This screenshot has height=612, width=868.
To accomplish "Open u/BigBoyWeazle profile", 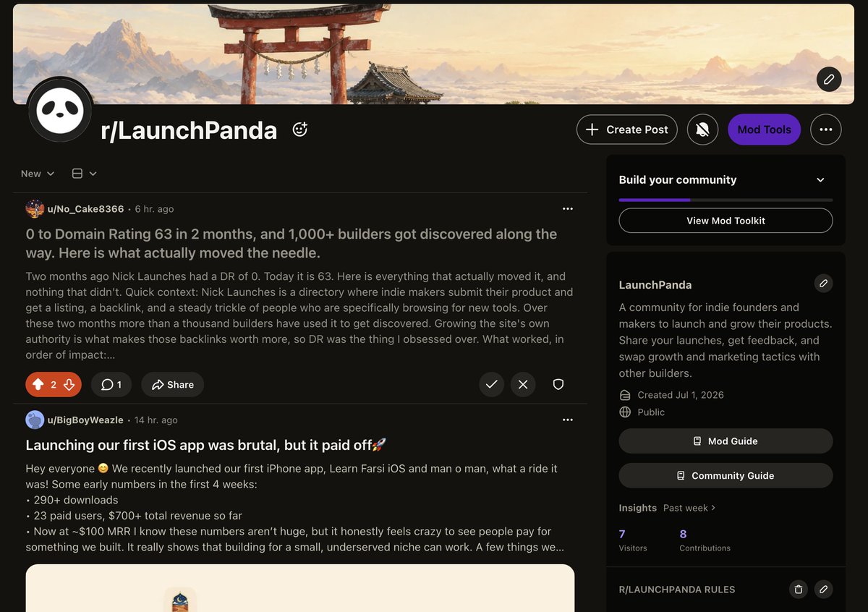I will pyautogui.click(x=85, y=420).
